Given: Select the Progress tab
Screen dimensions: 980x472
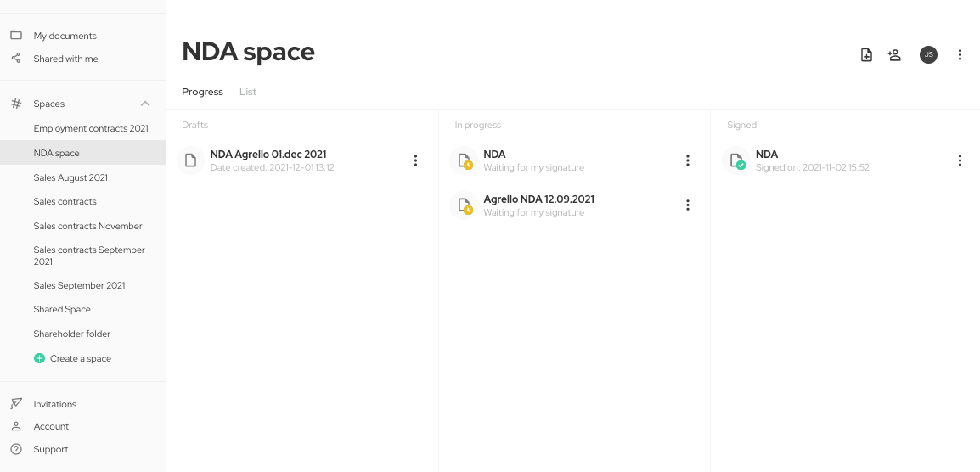Looking at the screenshot, I should [202, 92].
